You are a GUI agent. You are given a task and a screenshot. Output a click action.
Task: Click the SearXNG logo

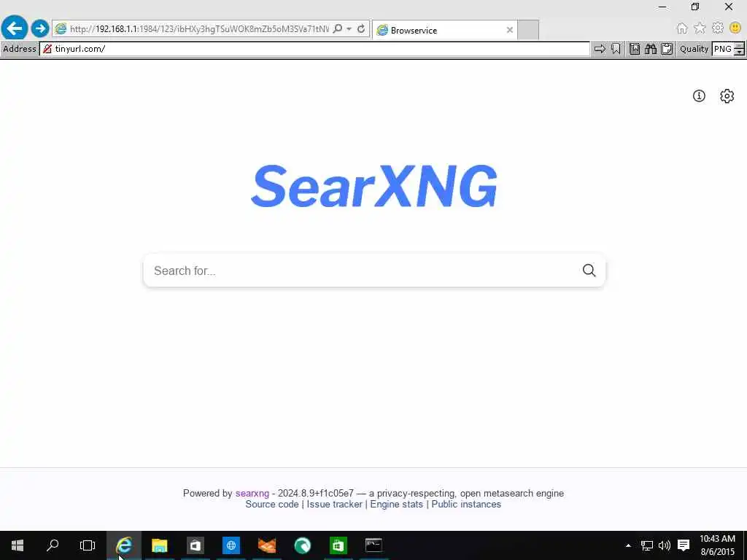374,186
